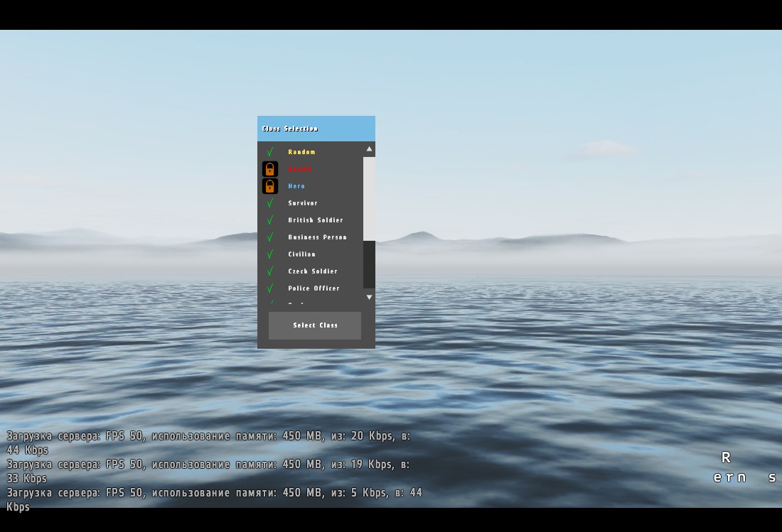Click the light scrollbar thumb in class list
The height and width of the screenshot is (532, 782).
[x=369, y=199]
